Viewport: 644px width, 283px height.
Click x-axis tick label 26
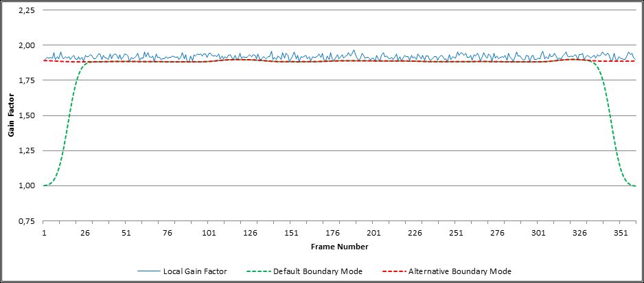(x=85, y=233)
